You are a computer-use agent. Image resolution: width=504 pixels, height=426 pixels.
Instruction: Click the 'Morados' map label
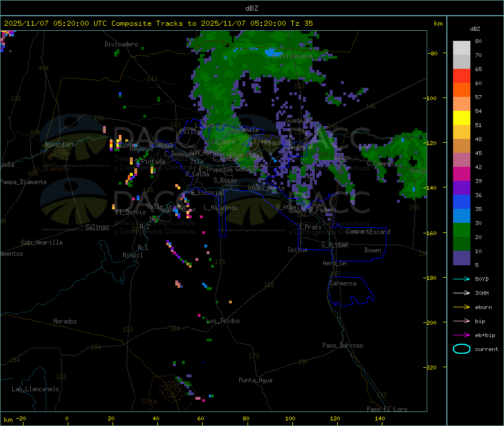pos(65,321)
